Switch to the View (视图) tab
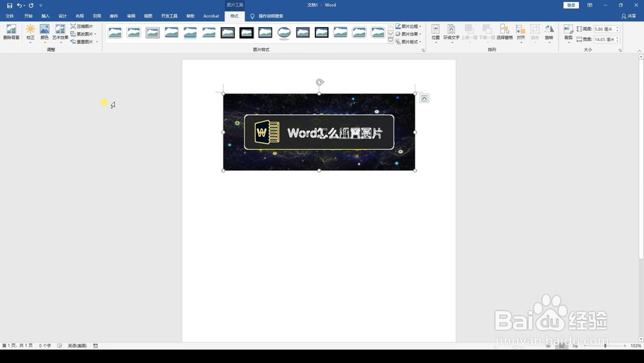The image size is (644, 363). (x=148, y=16)
